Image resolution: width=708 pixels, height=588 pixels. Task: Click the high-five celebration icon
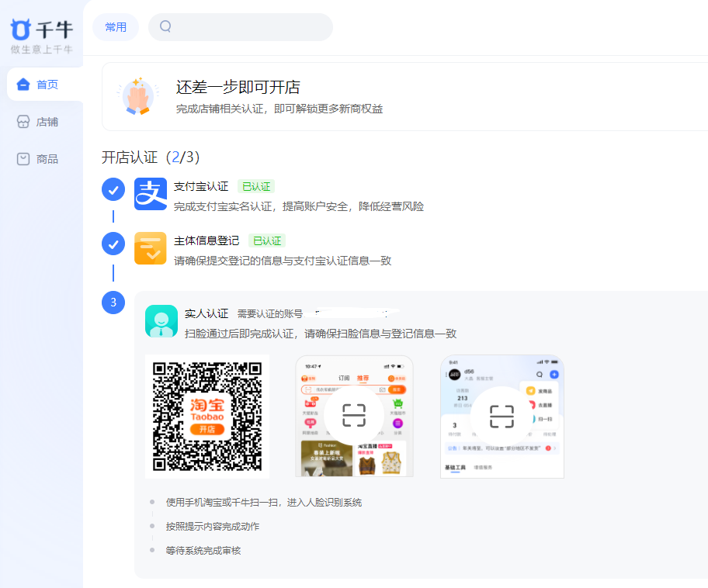click(x=137, y=97)
